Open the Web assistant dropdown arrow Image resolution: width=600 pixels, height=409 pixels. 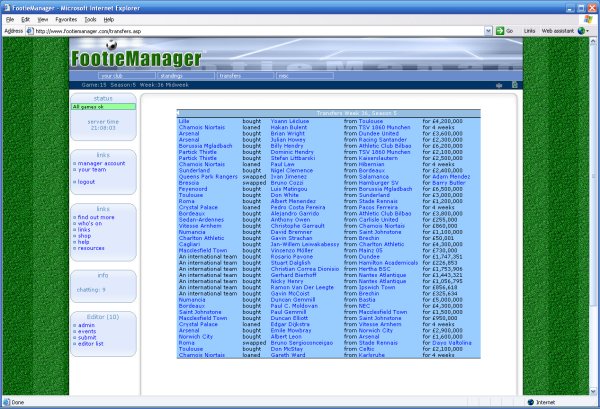[x=588, y=31]
